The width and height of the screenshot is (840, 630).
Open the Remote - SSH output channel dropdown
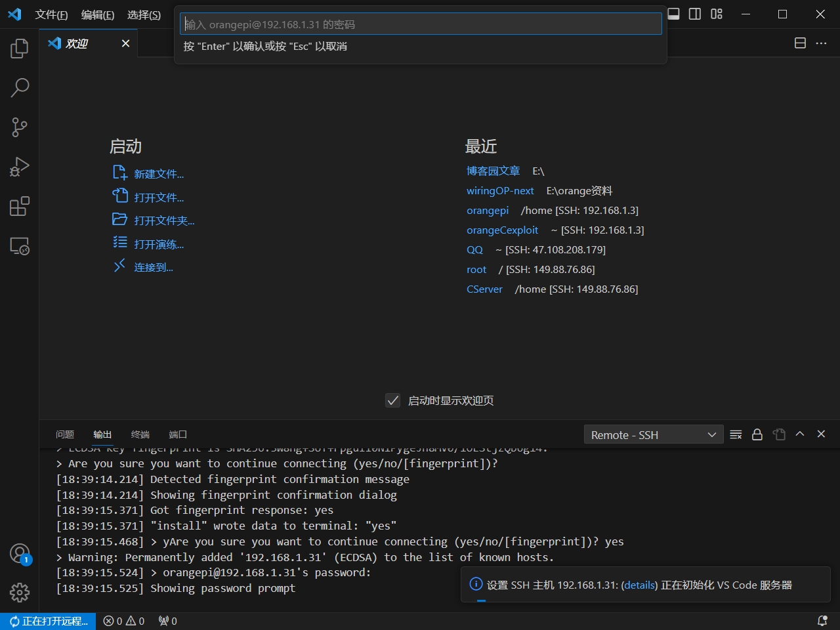point(653,434)
